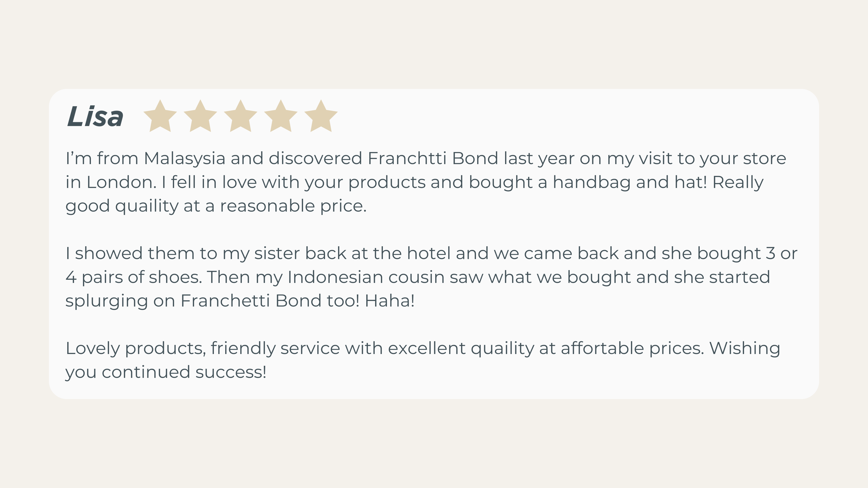Select the fourth rating star
The image size is (868, 488).
coord(281,117)
